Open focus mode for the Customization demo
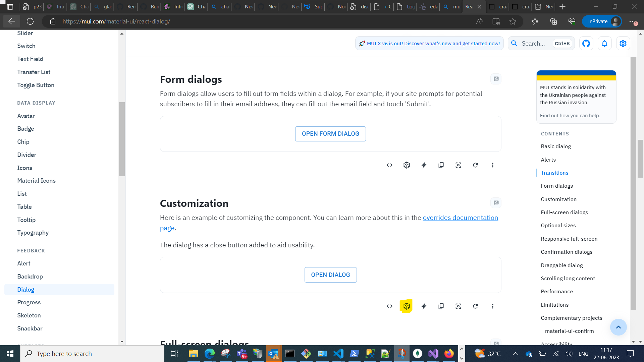Viewport: 644px width, 362px height. click(458, 306)
